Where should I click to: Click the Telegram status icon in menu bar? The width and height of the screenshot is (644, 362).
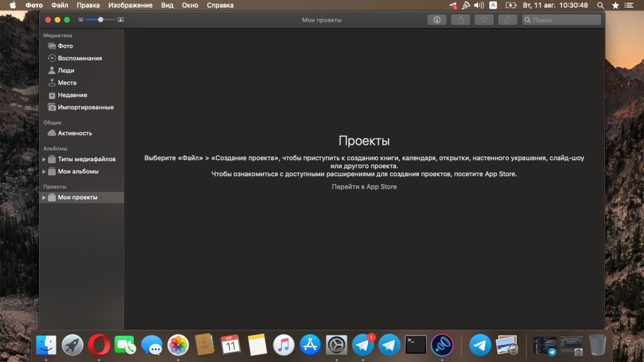coord(453,5)
